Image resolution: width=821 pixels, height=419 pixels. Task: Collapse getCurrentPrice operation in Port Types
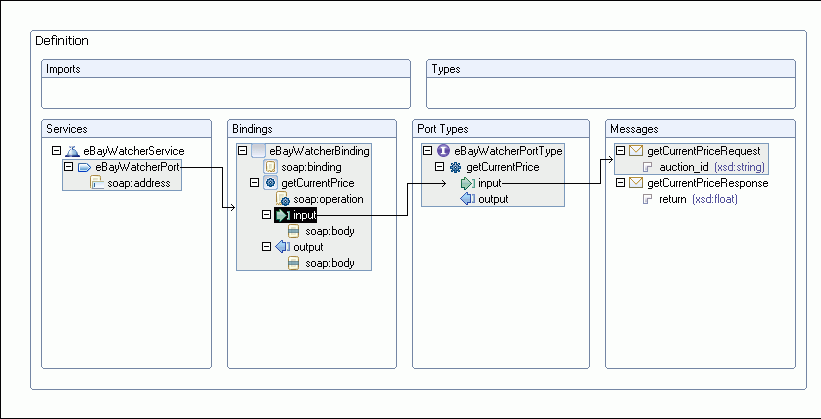440,167
